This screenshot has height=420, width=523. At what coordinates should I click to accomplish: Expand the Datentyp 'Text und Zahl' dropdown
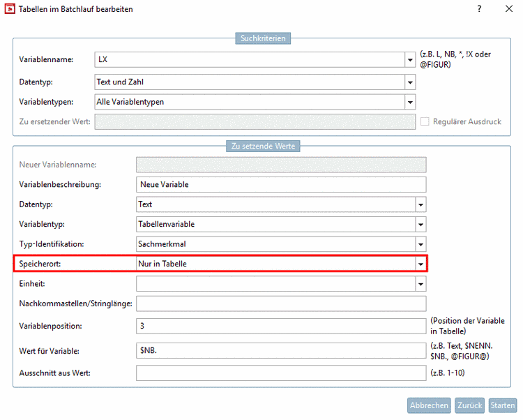[411, 82]
